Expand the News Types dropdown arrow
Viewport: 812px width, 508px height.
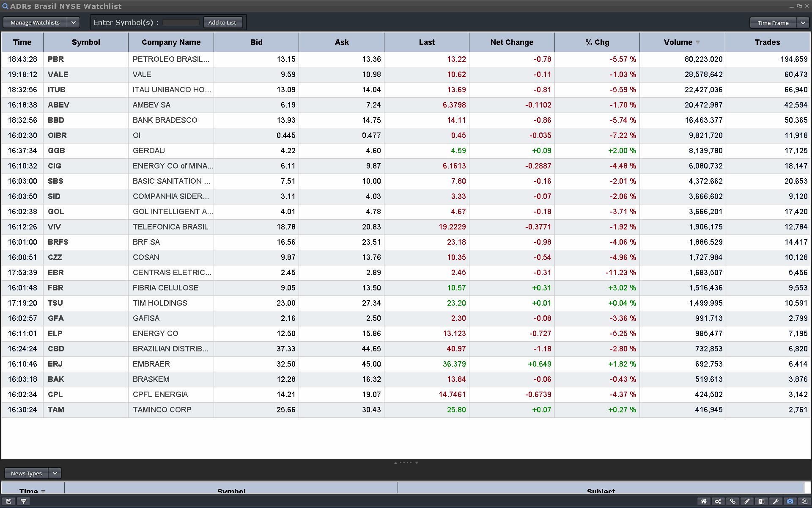[55, 473]
